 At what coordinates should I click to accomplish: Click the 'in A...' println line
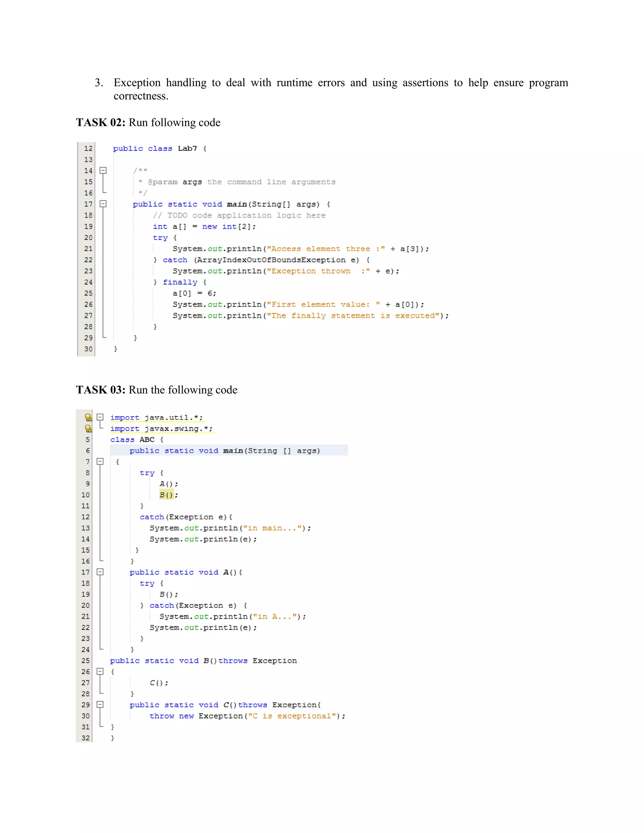pos(233,617)
